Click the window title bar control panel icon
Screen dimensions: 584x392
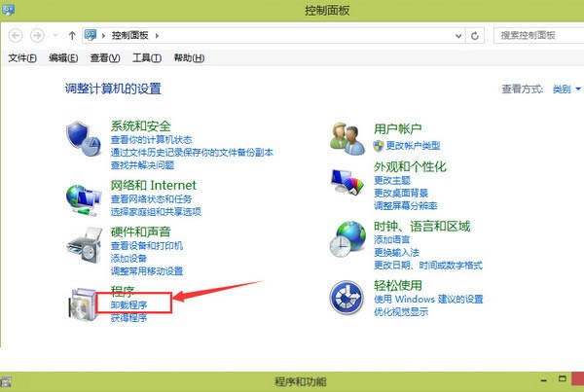(x=8, y=9)
